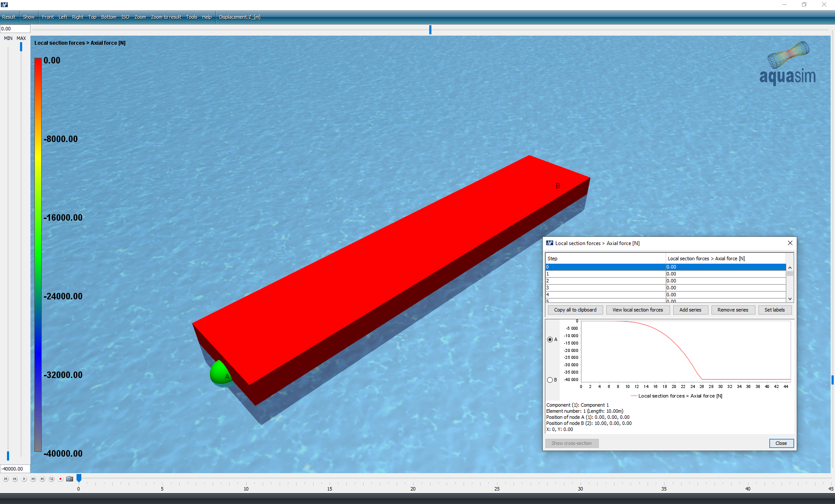Click the Result menu item

coord(9,17)
